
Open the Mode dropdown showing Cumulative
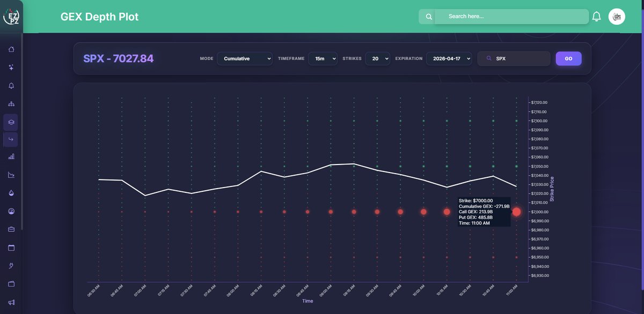coord(245,58)
